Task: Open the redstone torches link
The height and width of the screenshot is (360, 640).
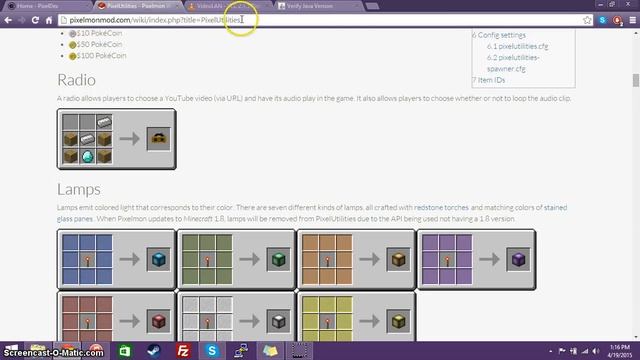Action: [441, 207]
